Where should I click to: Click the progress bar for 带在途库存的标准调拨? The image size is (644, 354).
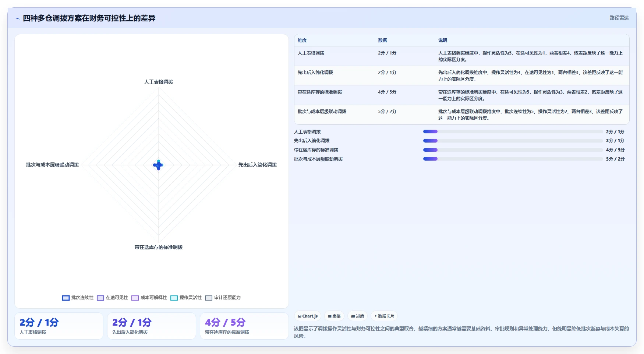[x=513, y=150]
